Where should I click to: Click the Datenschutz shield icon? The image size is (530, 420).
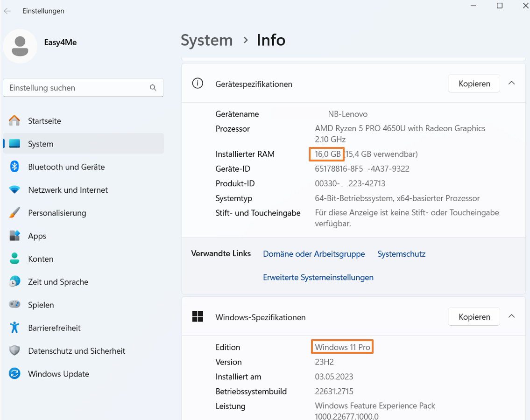[x=14, y=350]
